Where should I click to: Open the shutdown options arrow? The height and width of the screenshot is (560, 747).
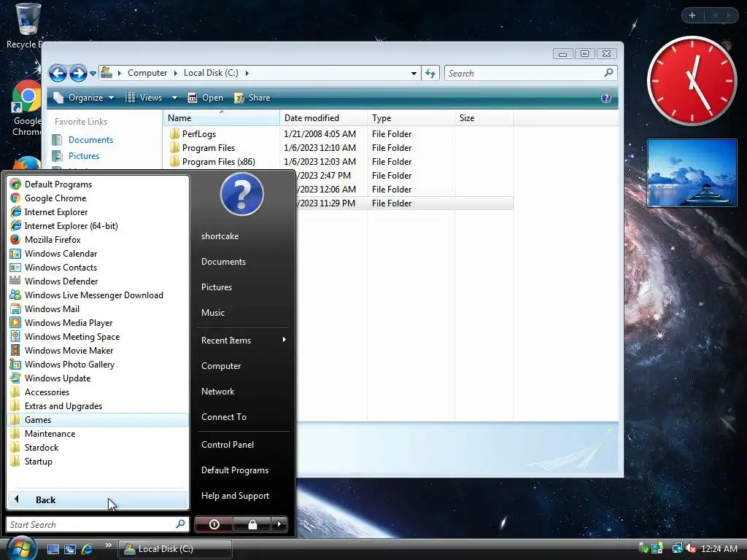279,524
